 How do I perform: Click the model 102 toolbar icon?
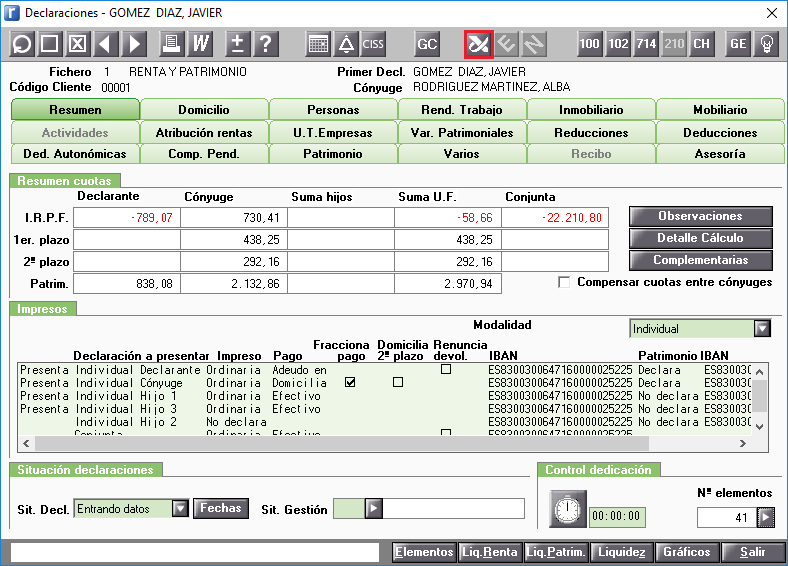tap(618, 44)
